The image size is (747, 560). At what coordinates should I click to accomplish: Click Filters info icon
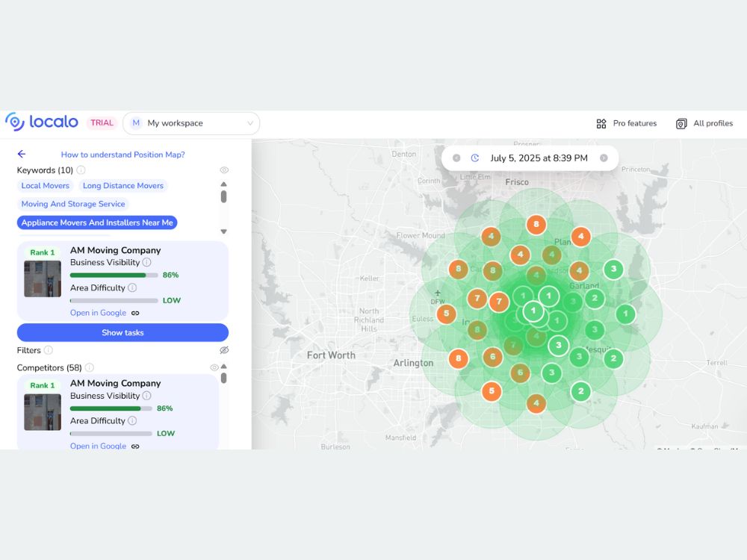pos(48,350)
